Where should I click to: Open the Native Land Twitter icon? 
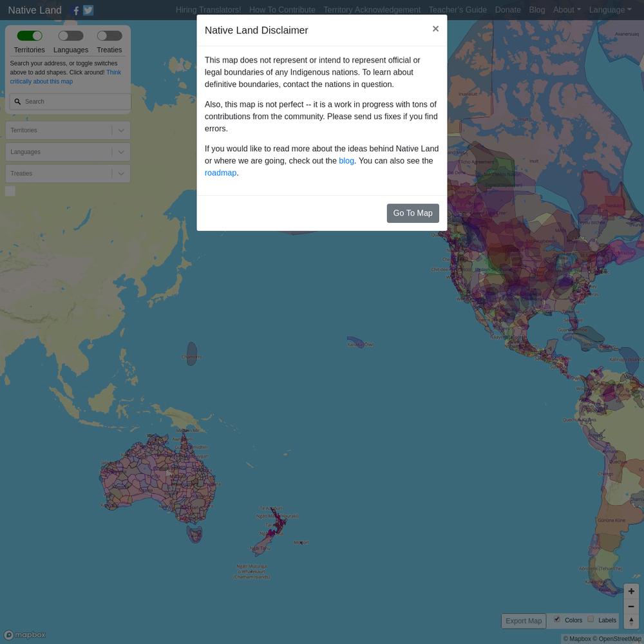click(88, 10)
